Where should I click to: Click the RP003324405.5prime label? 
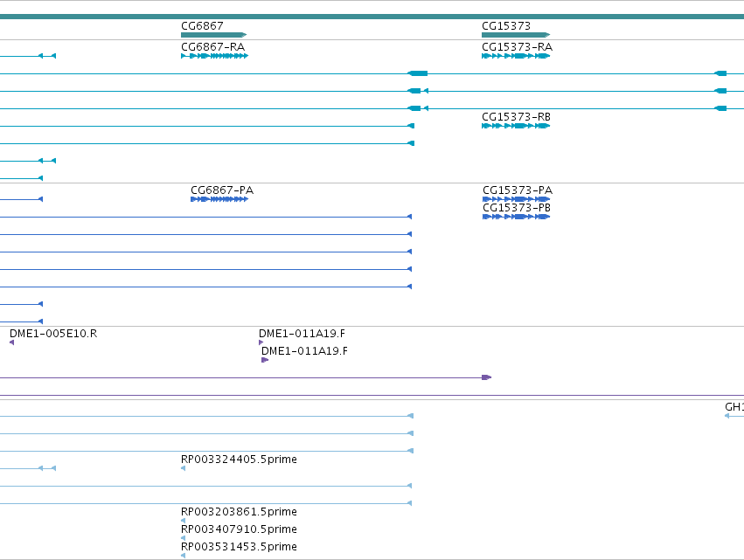(239, 459)
